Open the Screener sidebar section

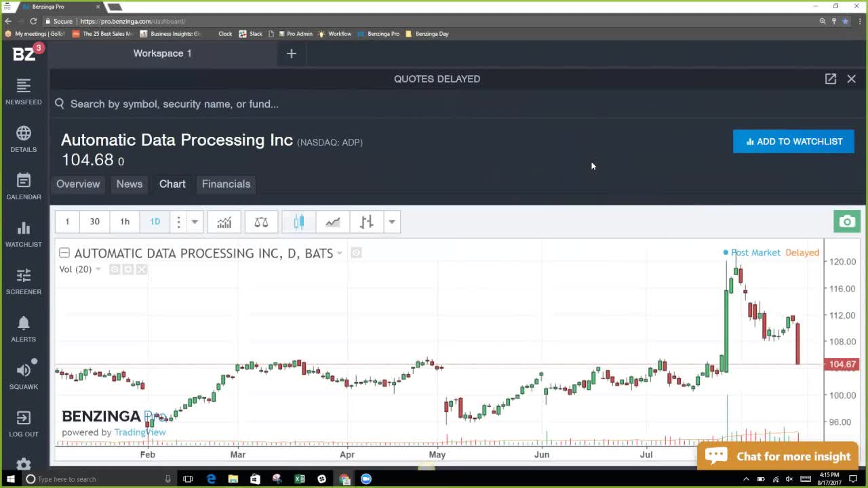tap(24, 281)
